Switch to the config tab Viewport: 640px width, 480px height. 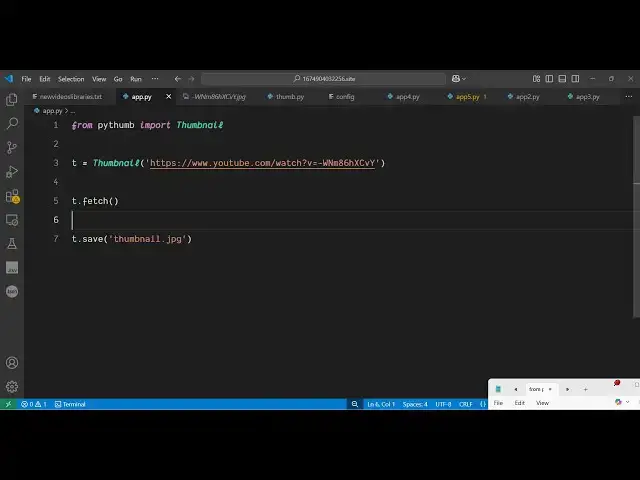(x=342, y=97)
